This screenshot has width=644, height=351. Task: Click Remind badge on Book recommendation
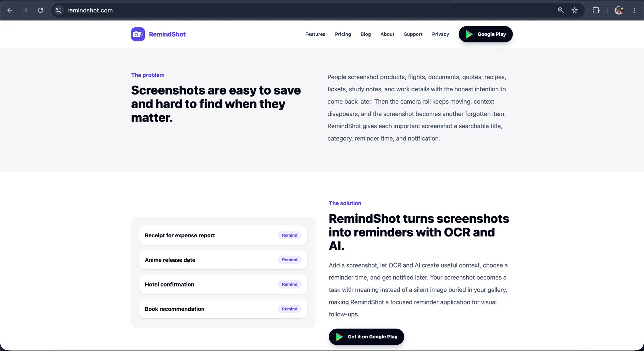pyautogui.click(x=290, y=309)
